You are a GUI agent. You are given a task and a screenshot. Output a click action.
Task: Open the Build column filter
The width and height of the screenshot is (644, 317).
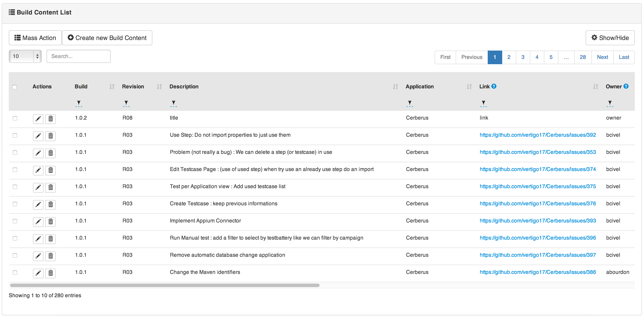point(79,103)
